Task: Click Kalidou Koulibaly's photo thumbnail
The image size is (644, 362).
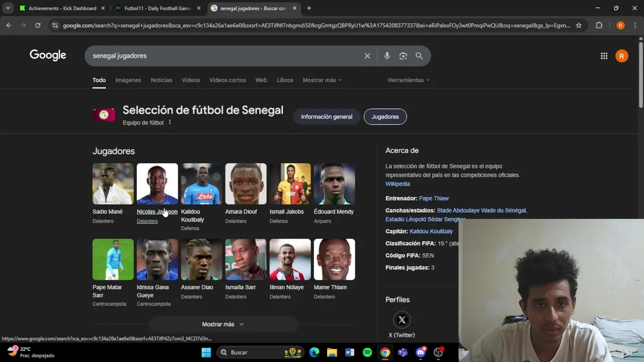Action: pyautogui.click(x=202, y=184)
